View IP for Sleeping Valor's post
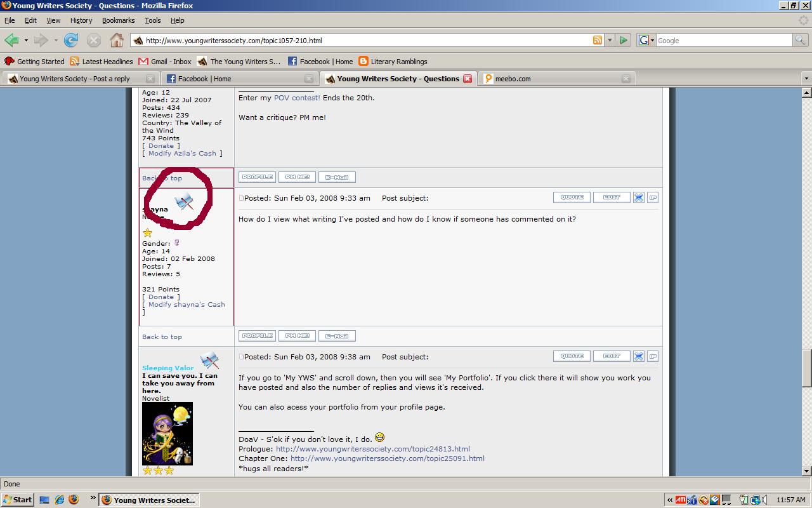The image size is (812, 508). tap(653, 356)
